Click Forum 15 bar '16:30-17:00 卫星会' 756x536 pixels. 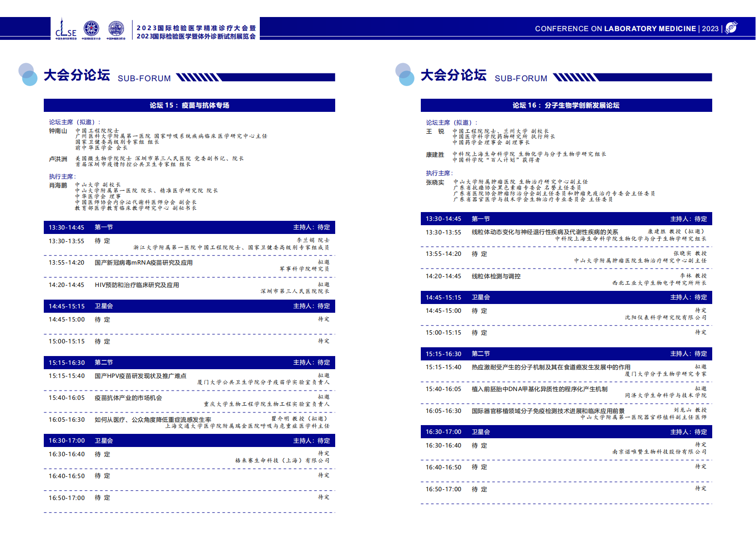189,441
